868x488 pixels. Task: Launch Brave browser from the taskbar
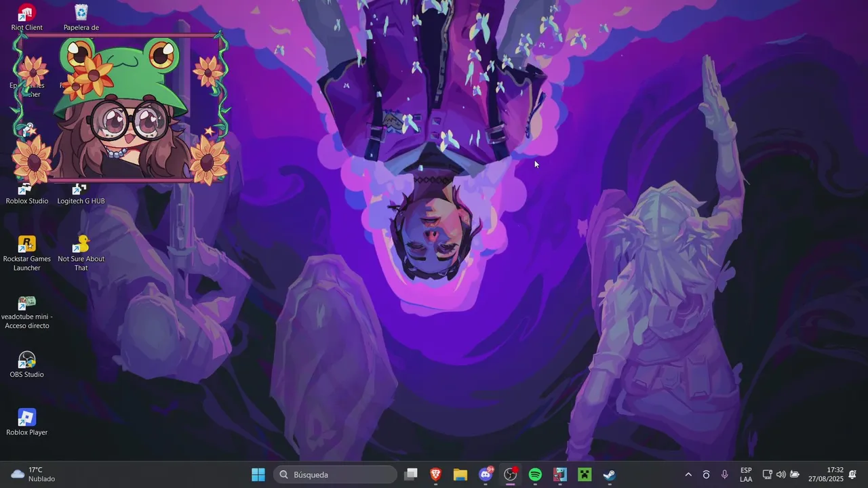click(435, 474)
